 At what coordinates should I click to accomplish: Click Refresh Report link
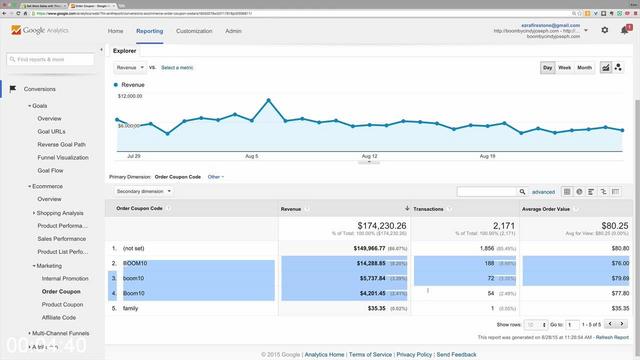coord(612,338)
